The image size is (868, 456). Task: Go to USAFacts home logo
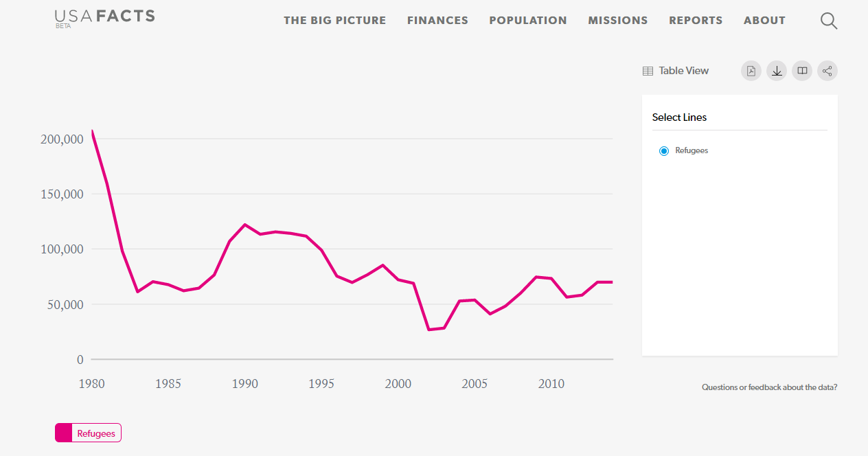tap(105, 18)
